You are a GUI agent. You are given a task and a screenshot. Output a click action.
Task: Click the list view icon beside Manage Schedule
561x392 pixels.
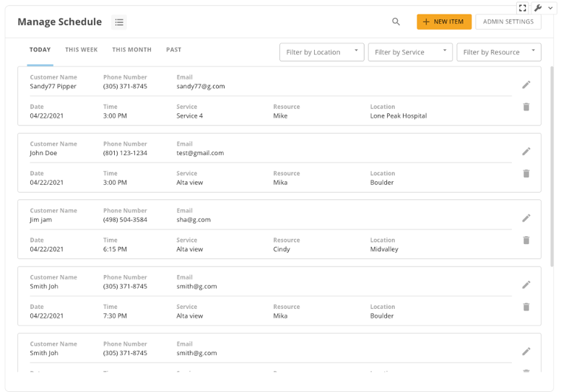[119, 22]
